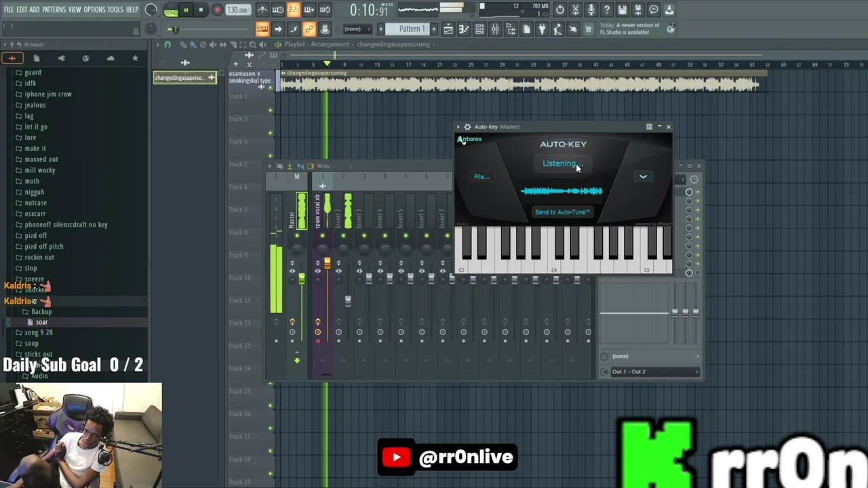This screenshot has width=868, height=488.
Task: Open the plugin picker plug icon
Action: [542, 29]
